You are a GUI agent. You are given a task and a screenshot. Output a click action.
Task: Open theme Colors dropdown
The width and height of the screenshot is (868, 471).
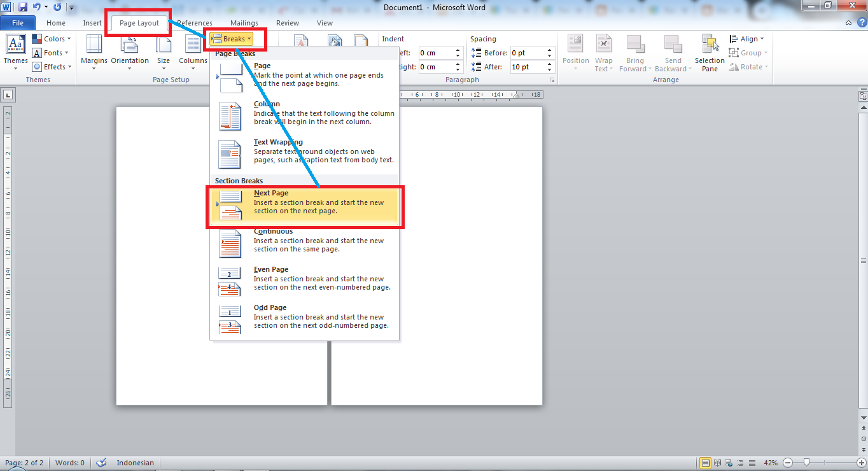pyautogui.click(x=52, y=39)
